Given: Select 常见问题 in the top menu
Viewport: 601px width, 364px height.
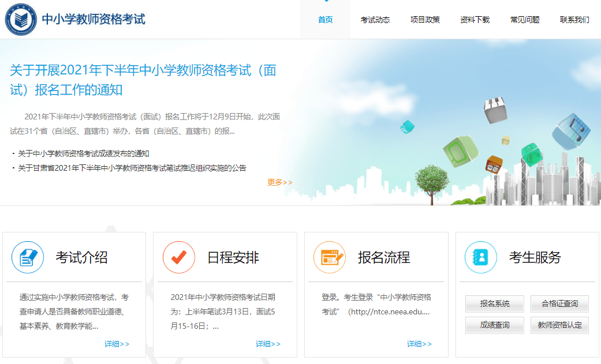Looking at the screenshot, I should coord(525,20).
